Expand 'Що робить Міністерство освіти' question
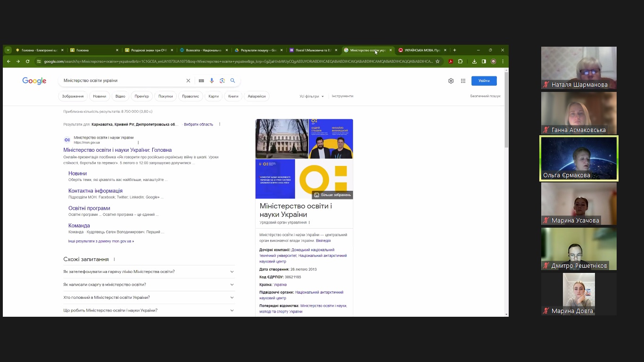The width and height of the screenshot is (644, 362). (149, 310)
